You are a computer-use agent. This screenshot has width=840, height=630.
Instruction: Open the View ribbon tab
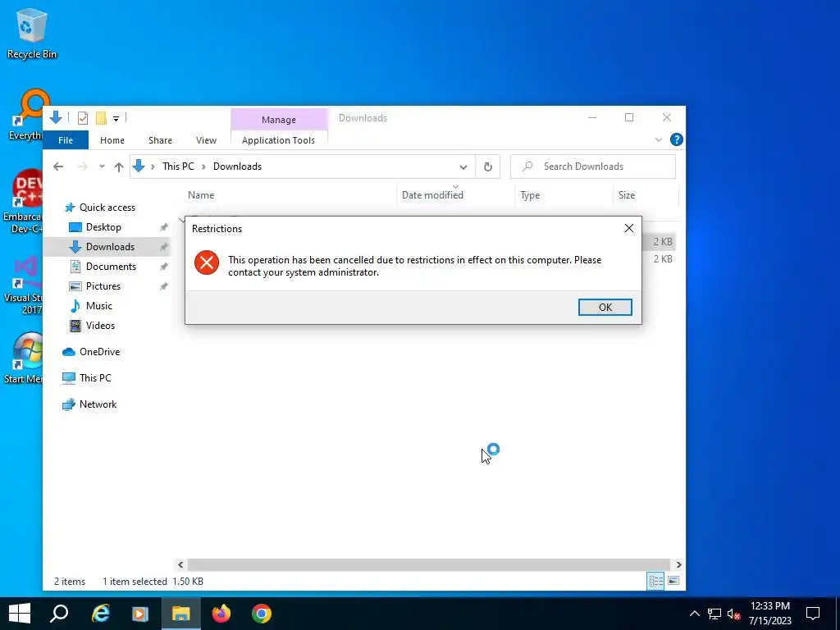(206, 140)
